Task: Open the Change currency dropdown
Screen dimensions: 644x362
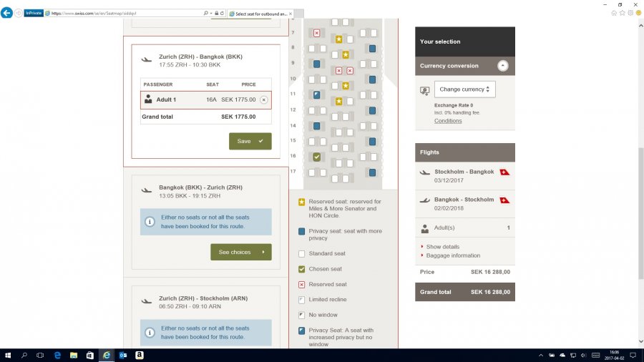Action: coord(464,89)
